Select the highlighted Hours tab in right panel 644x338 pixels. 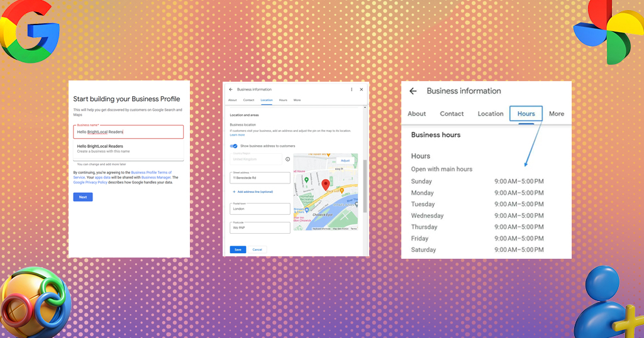coord(526,114)
